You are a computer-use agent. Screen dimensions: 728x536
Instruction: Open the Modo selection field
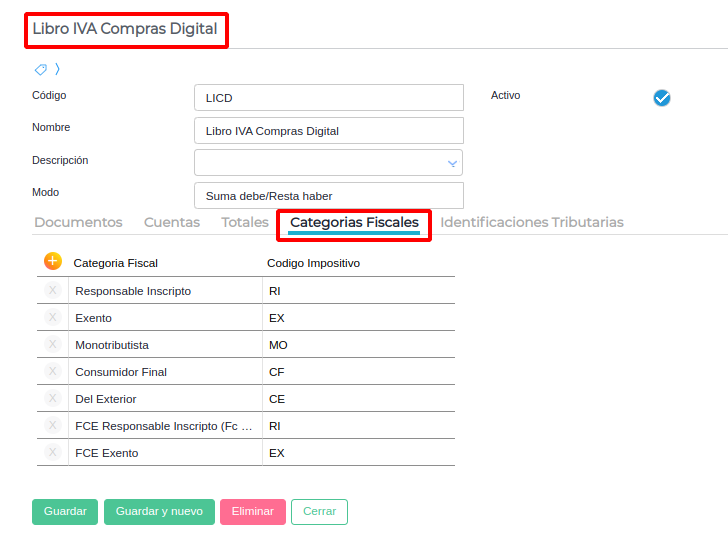pyautogui.click(x=328, y=195)
